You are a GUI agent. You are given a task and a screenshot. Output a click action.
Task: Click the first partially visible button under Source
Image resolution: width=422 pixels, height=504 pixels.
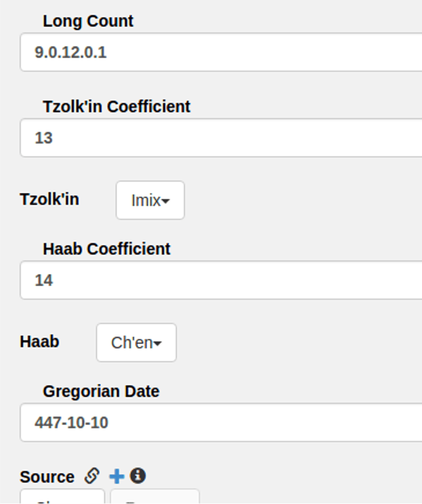62,496
